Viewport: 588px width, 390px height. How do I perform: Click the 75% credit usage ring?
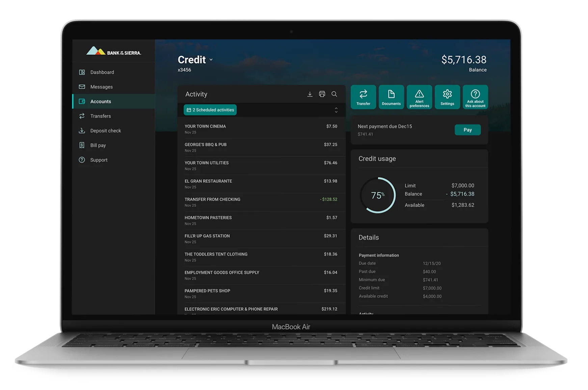coord(378,195)
